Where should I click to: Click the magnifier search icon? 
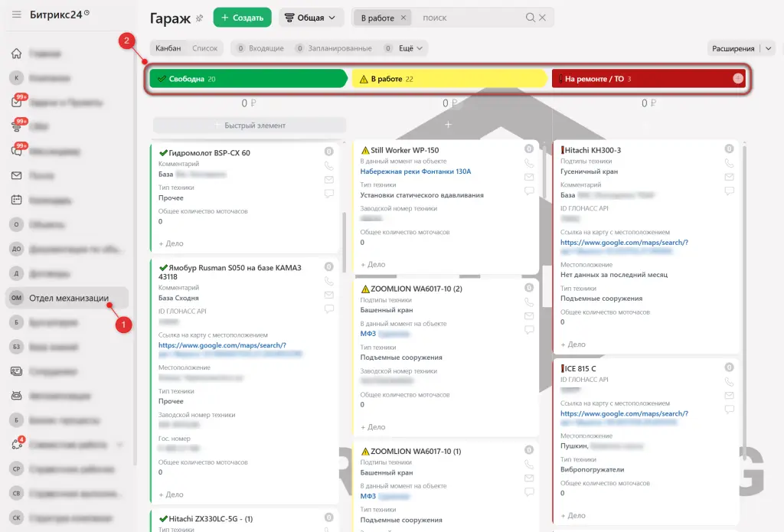pyautogui.click(x=530, y=18)
